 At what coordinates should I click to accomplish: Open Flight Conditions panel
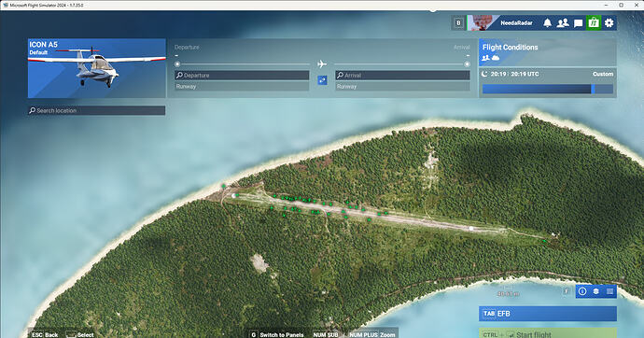[x=548, y=52]
